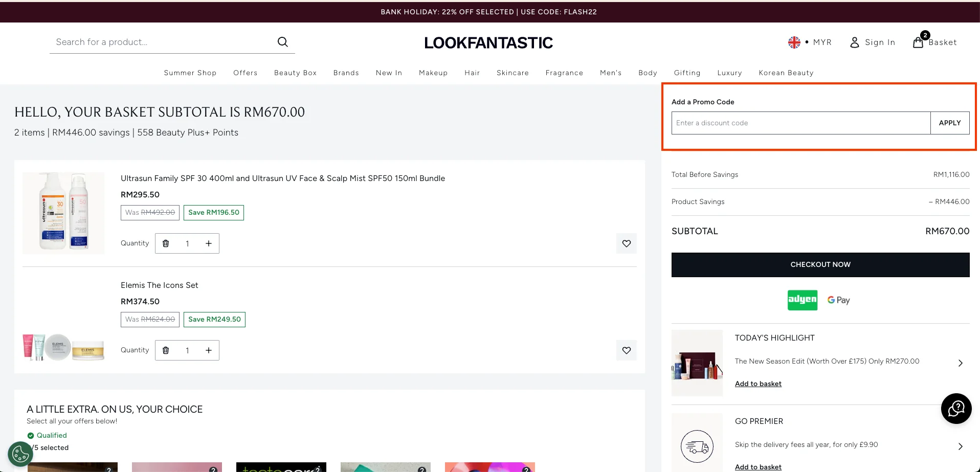Open the Elemis Icons Set product thumbnail
This screenshot has height=472, width=980.
[x=63, y=347]
